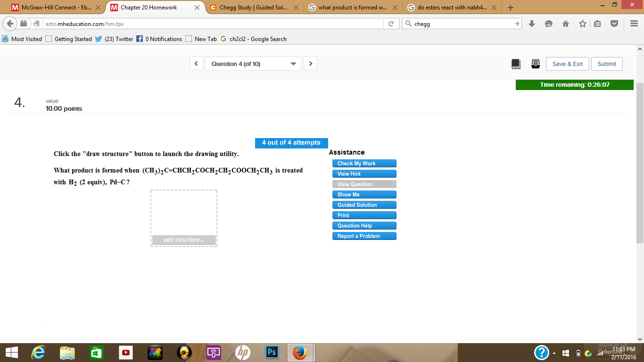
Task: Click the Check My Work assistance button
Action: coord(364,163)
